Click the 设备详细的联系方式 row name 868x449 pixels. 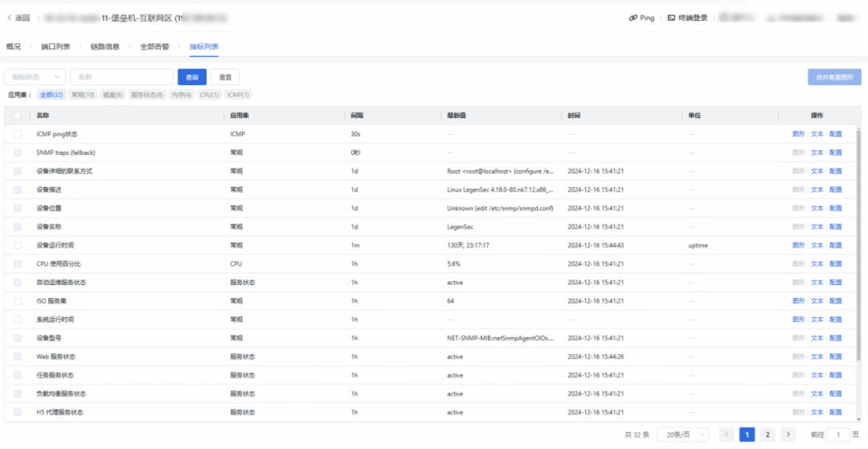click(x=64, y=171)
